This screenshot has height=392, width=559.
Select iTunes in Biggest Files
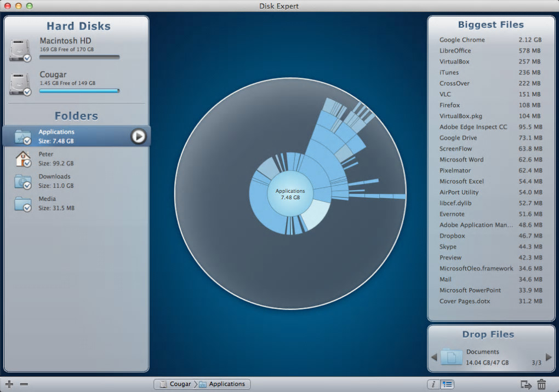point(490,72)
